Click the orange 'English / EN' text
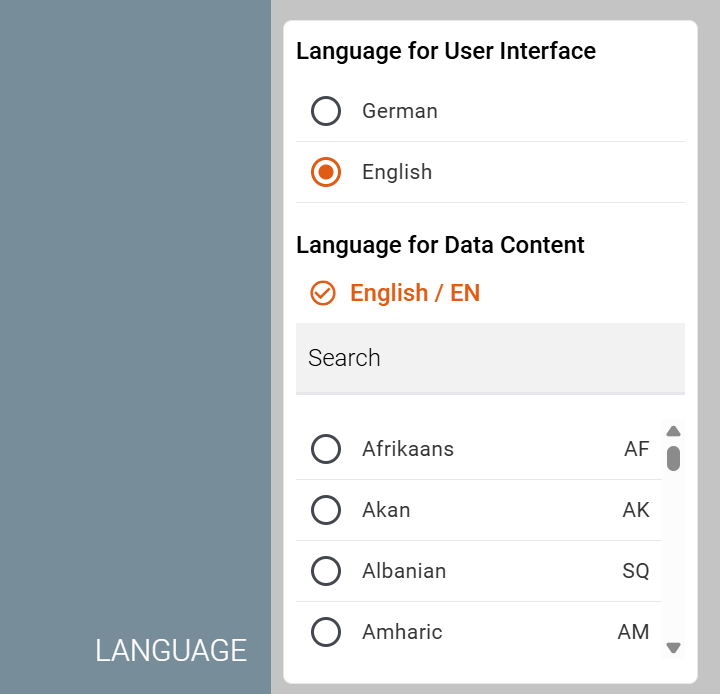This screenshot has width=720, height=694. 415,293
